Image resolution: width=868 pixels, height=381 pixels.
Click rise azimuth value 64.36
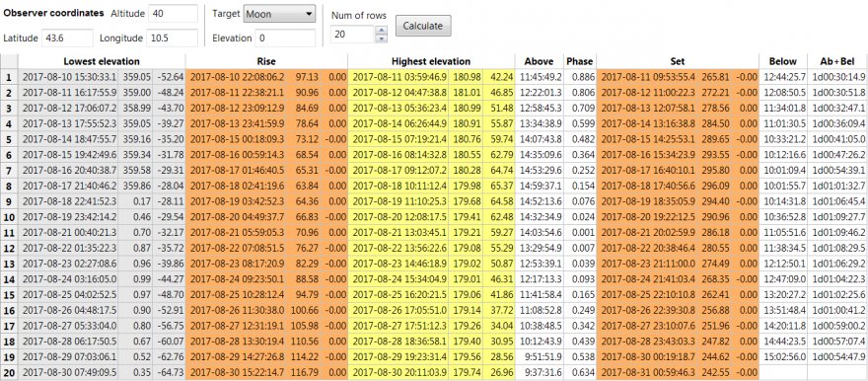[307, 201]
